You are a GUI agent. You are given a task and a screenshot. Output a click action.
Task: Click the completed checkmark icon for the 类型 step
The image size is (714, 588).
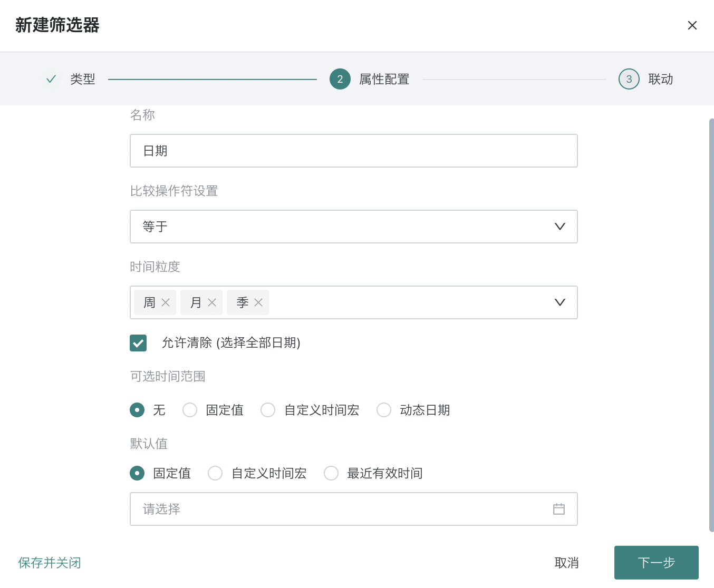[x=51, y=79]
